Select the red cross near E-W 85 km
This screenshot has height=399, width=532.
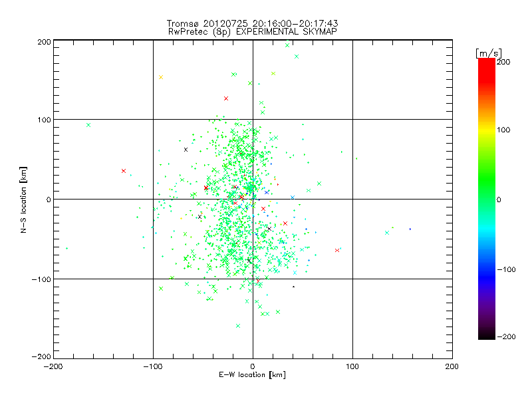pos(337,251)
